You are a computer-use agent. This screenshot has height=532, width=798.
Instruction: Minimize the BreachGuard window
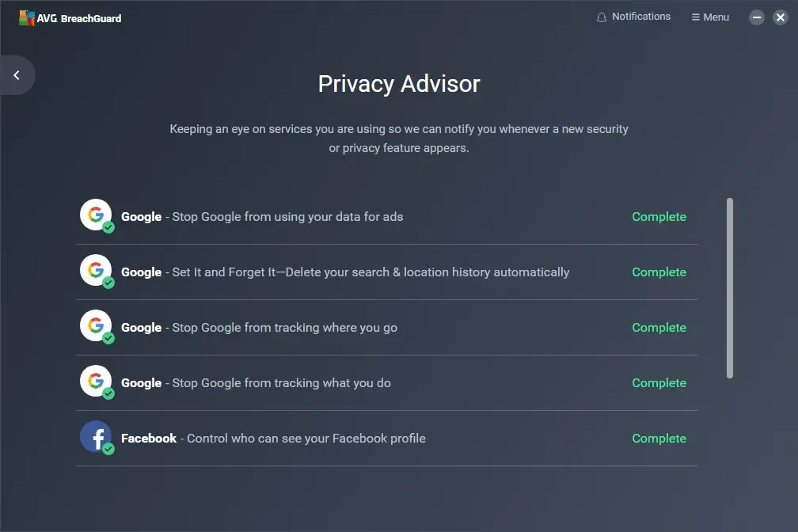tap(757, 17)
